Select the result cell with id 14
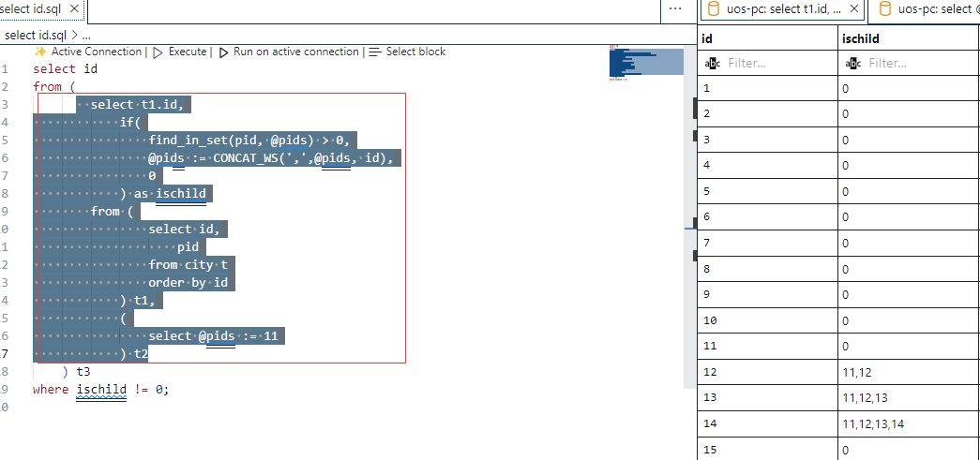 click(x=767, y=423)
